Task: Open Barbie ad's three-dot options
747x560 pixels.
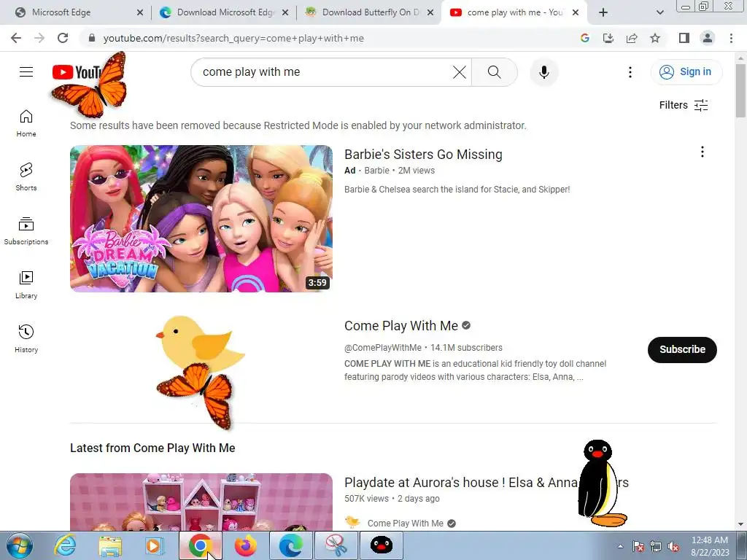Action: pos(703,152)
